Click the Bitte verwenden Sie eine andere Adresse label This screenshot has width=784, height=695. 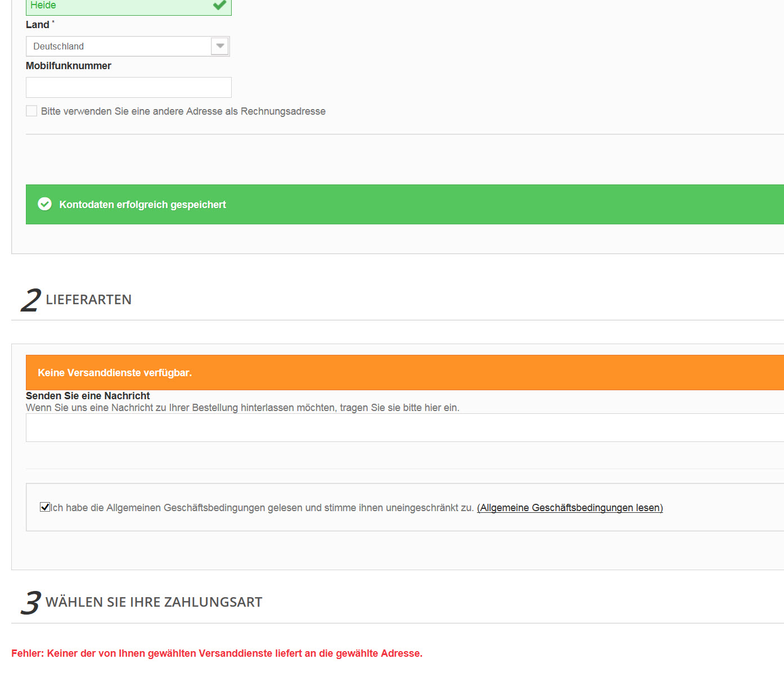183,111
